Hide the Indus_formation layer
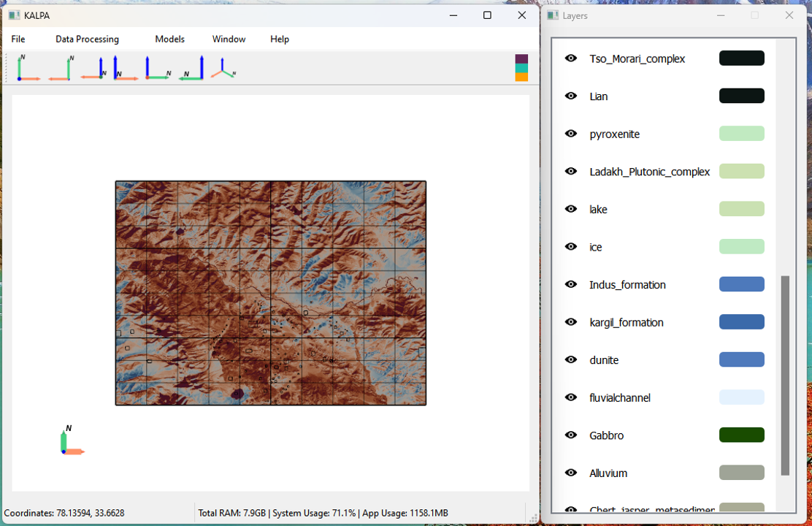812x526 pixels. point(571,284)
